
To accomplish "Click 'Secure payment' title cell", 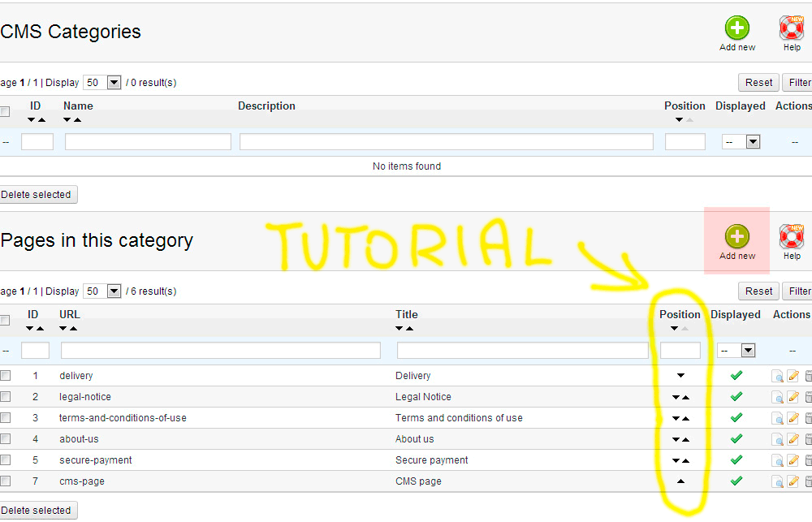I will 431,459.
